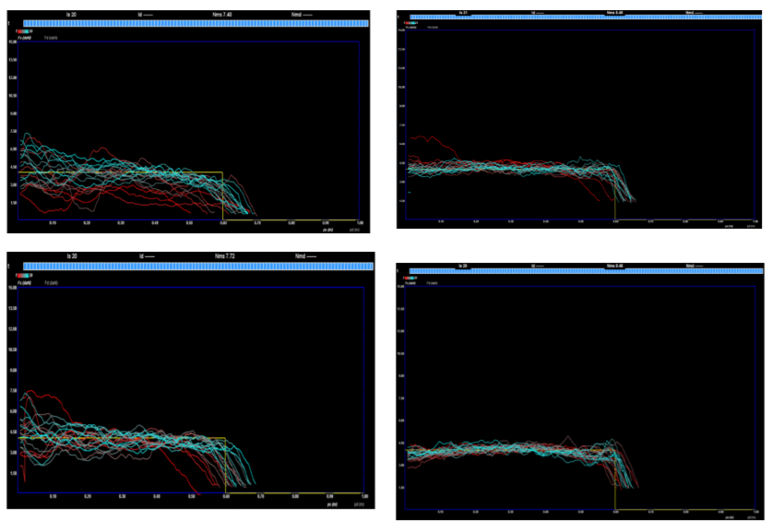Click the 'Id' field in the Nms 7.40 header
The height and width of the screenshot is (532, 772).
pos(145,15)
